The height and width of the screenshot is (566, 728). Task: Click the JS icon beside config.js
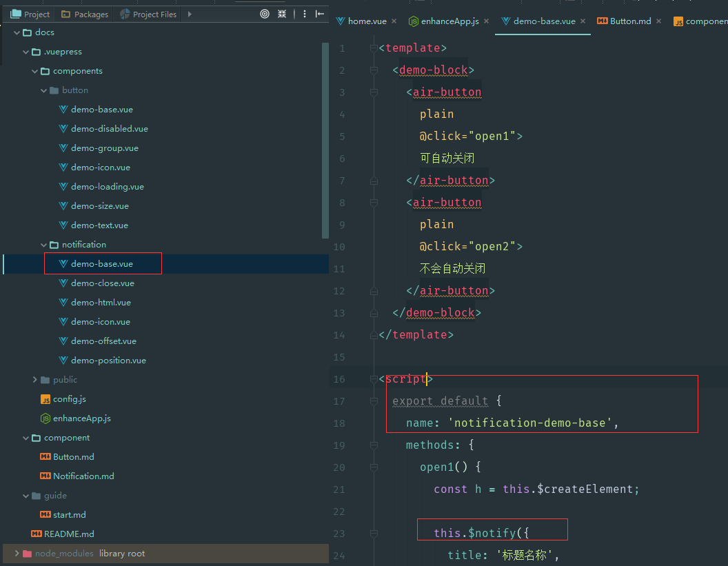pos(45,399)
